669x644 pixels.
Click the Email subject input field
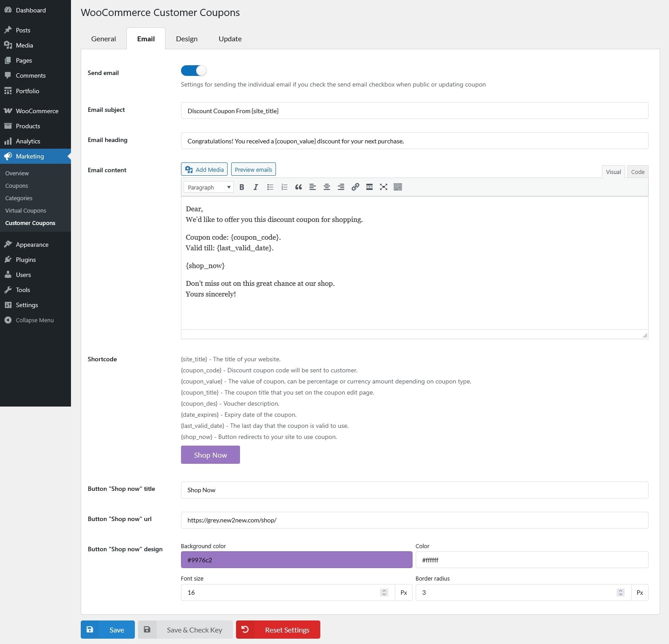coord(414,111)
